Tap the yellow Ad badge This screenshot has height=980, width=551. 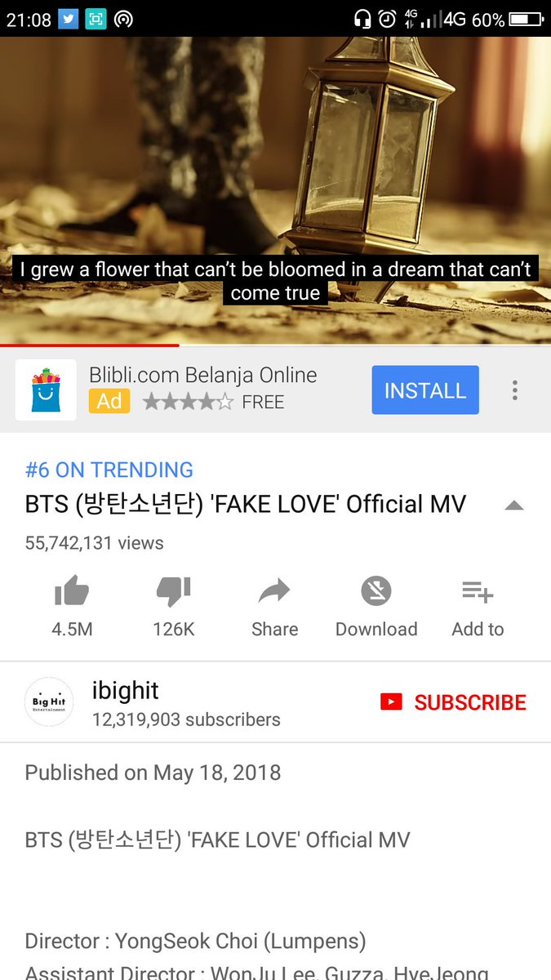click(109, 401)
